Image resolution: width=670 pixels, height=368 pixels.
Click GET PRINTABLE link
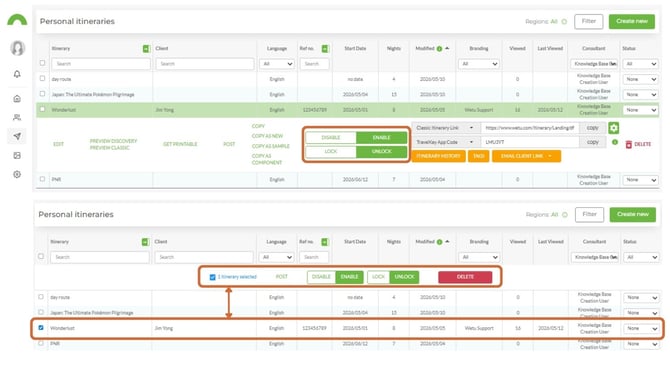click(x=180, y=144)
